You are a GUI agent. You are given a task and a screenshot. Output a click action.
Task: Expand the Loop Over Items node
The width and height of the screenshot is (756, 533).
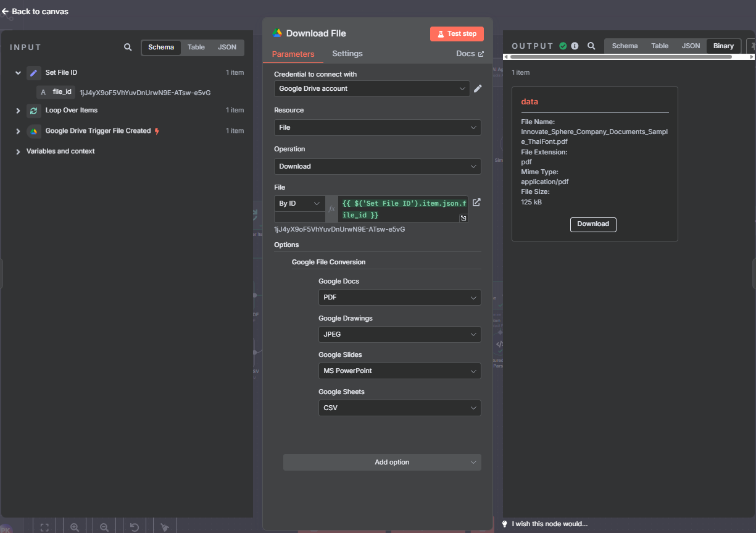tap(18, 111)
